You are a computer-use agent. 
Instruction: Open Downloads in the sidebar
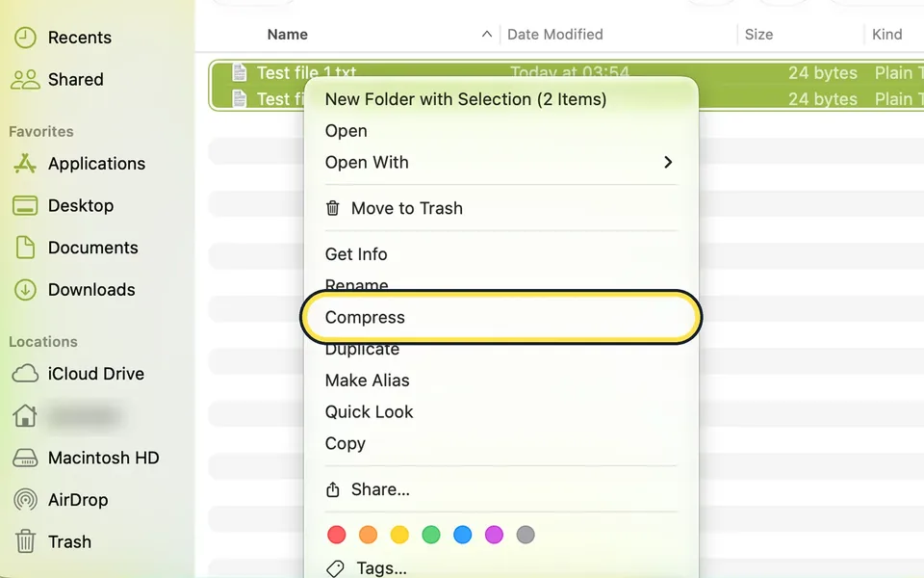pyautogui.click(x=91, y=290)
